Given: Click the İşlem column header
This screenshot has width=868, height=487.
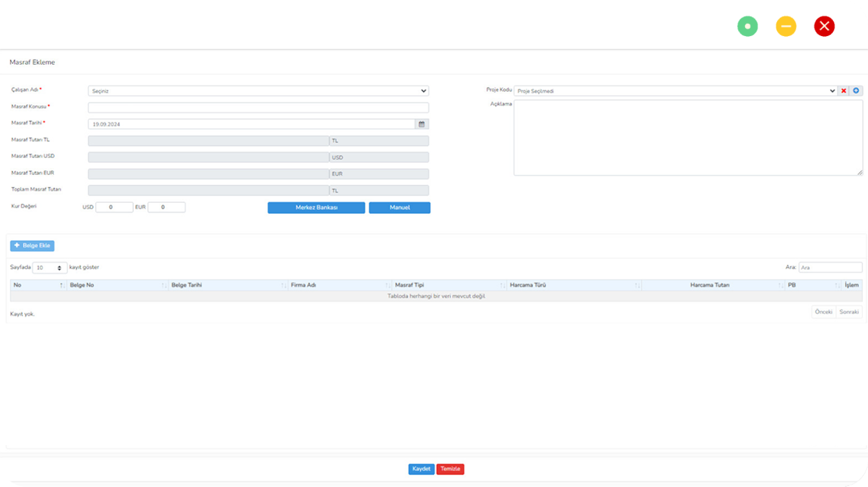Looking at the screenshot, I should click(852, 285).
